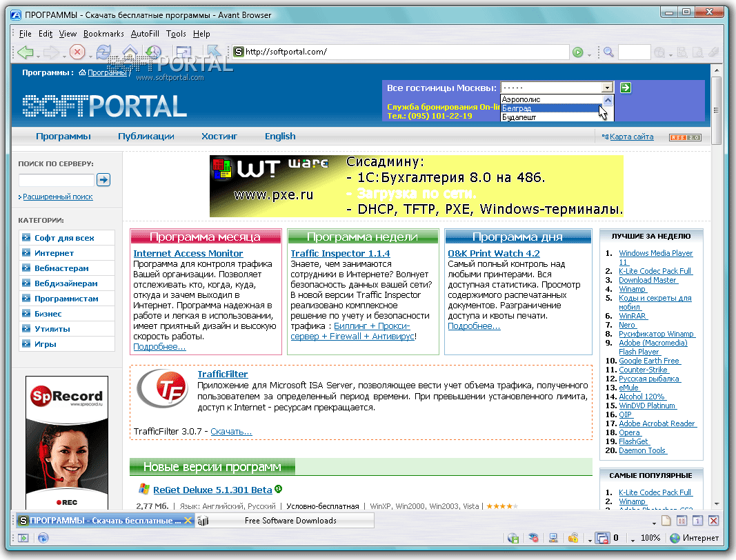
Task: Expand zoom level dropdown near 100%
Action: (x=633, y=540)
